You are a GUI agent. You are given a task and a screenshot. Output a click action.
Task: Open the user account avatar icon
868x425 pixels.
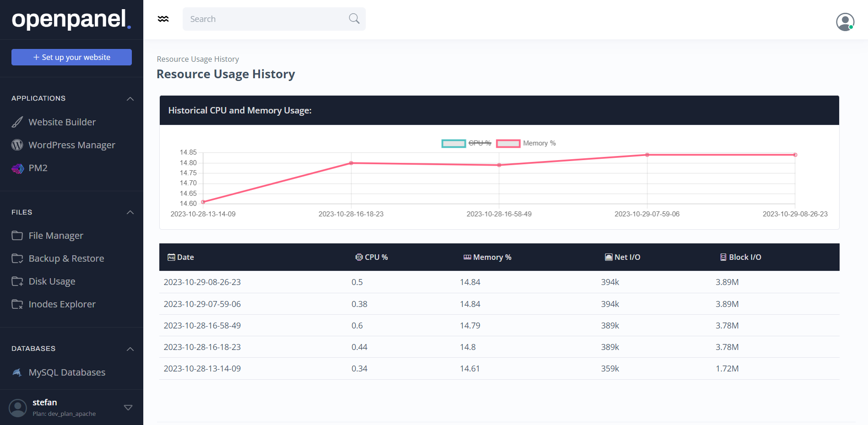coord(845,22)
